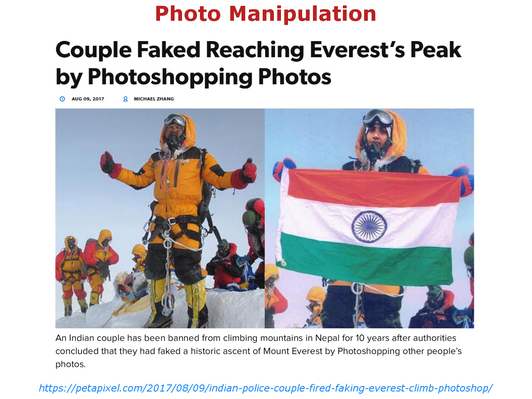The image size is (532, 399).
Task: Click the Photo Manipulation slide title
Action: pos(266,14)
